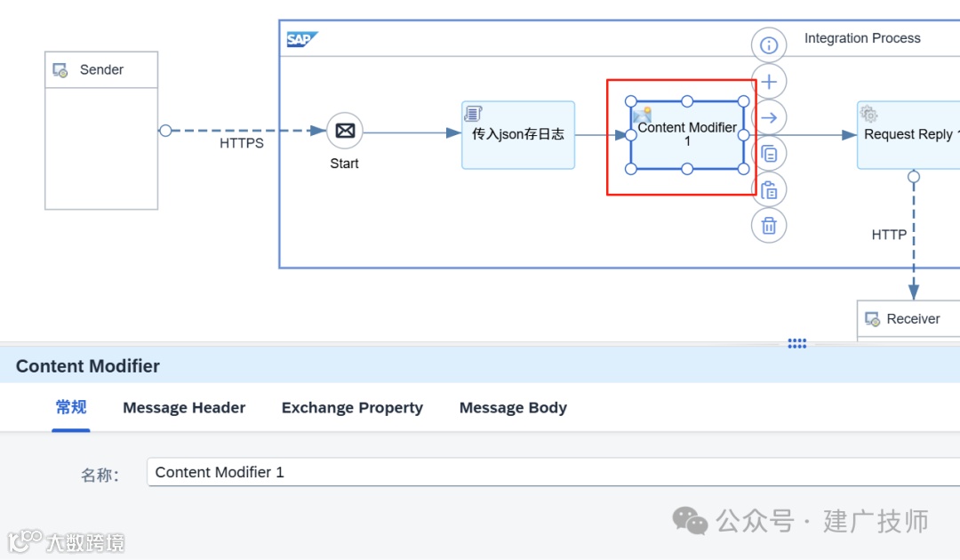Click the Content Modifier panel heading

pyautogui.click(x=87, y=366)
